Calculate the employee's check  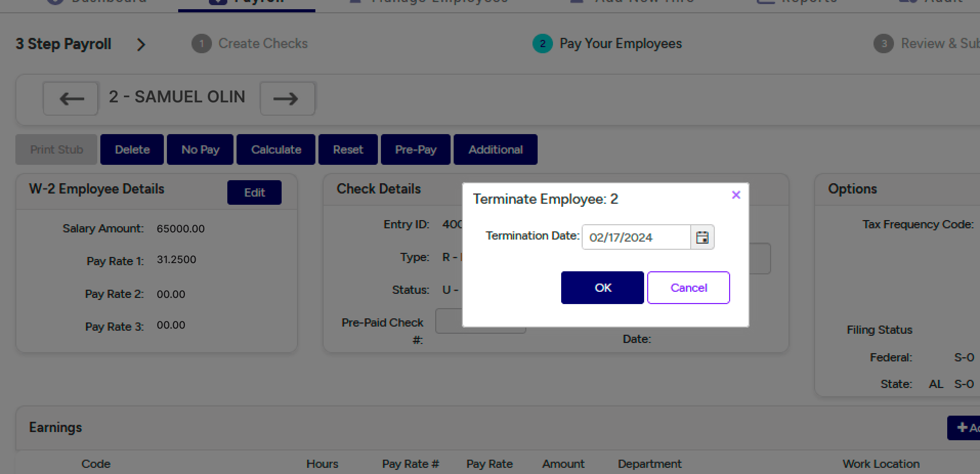[276, 149]
